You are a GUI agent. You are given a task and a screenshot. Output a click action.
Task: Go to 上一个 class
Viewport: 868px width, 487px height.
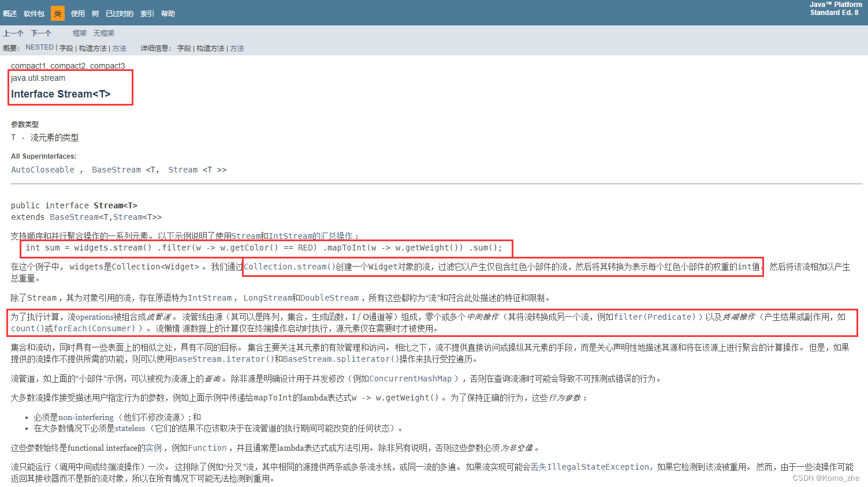click(x=13, y=33)
